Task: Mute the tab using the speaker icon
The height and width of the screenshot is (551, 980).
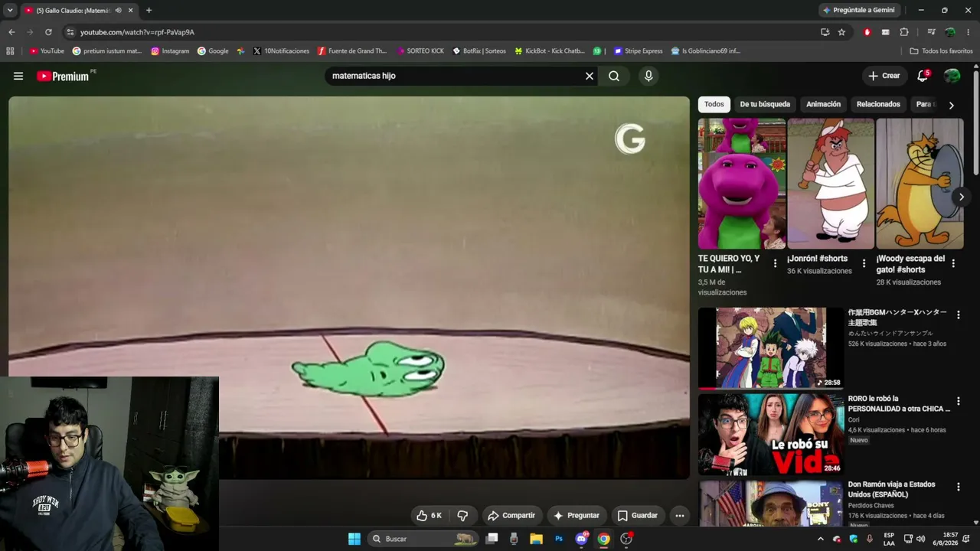Action: click(x=117, y=10)
